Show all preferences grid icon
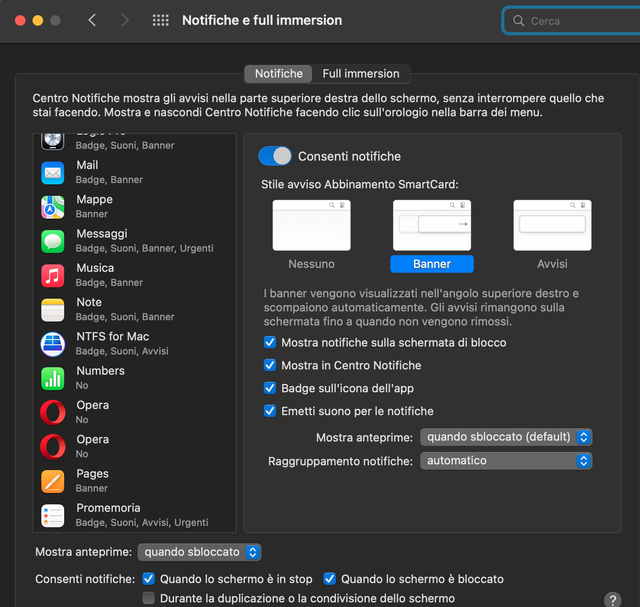 coord(160,20)
